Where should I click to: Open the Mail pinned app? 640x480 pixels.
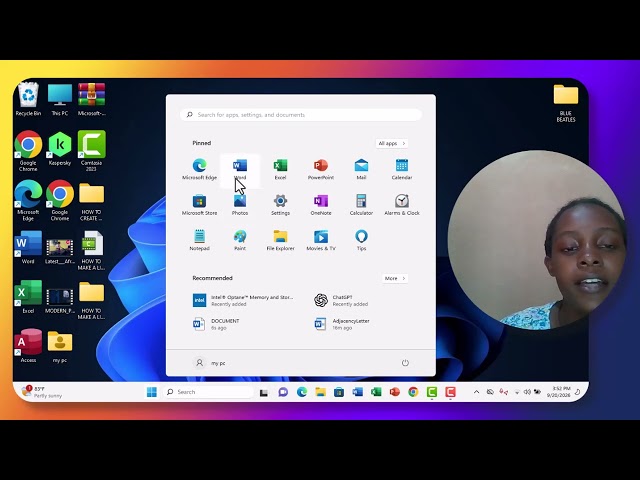pos(361,169)
